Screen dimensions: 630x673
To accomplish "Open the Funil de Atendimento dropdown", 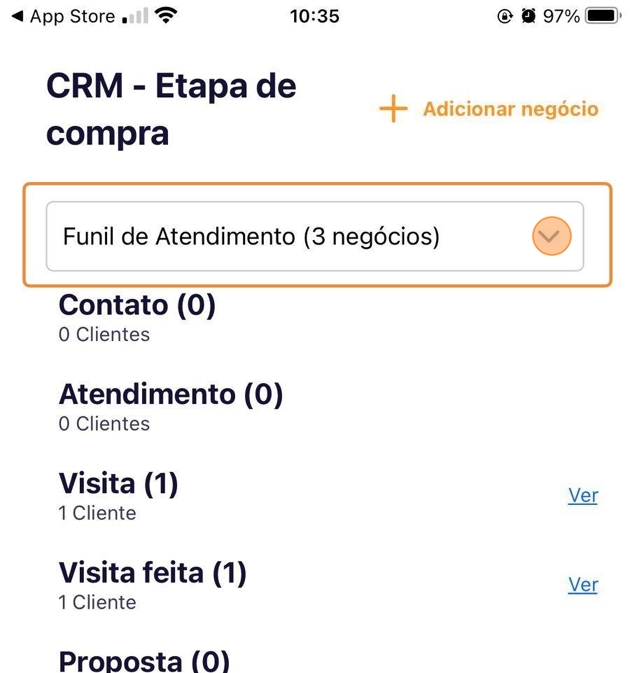I will click(552, 237).
